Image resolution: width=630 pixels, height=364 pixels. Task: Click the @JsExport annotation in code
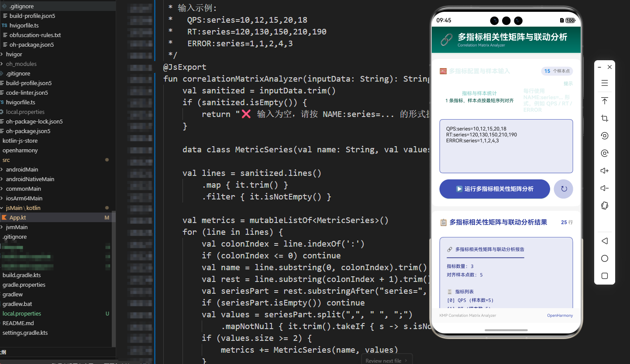click(x=185, y=67)
